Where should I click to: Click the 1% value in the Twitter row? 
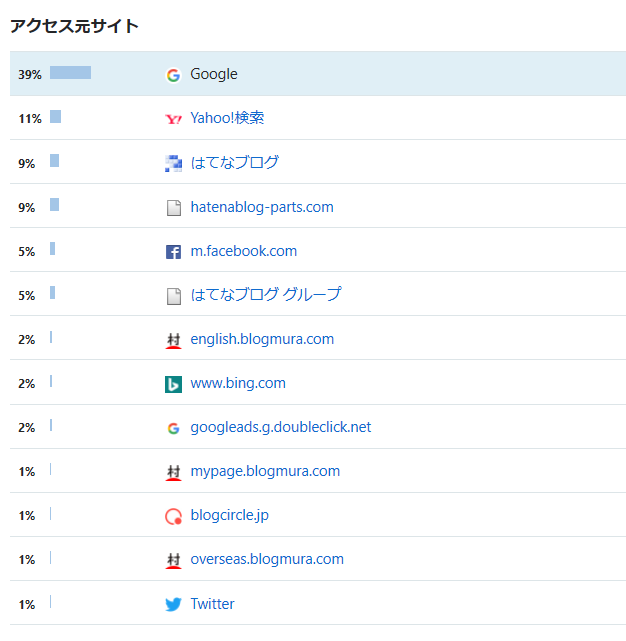point(27,604)
